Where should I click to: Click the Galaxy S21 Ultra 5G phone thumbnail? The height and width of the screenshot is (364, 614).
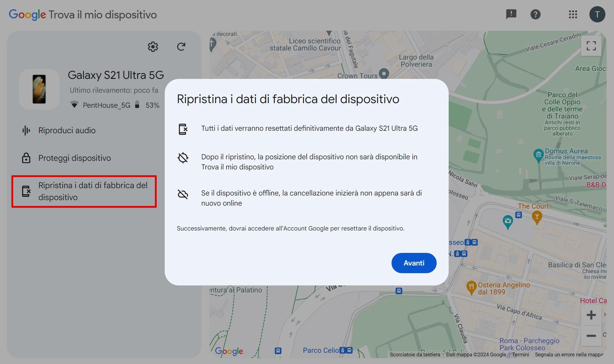[x=39, y=89]
